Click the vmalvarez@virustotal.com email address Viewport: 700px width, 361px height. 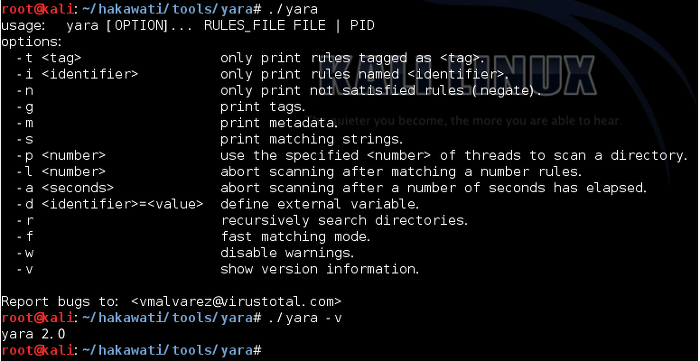pyautogui.click(x=237, y=302)
